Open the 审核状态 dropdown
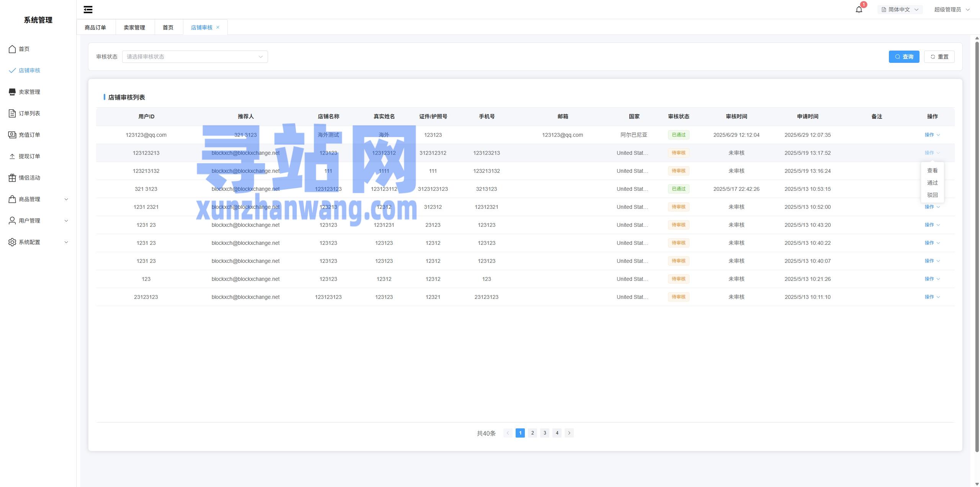 [195, 57]
